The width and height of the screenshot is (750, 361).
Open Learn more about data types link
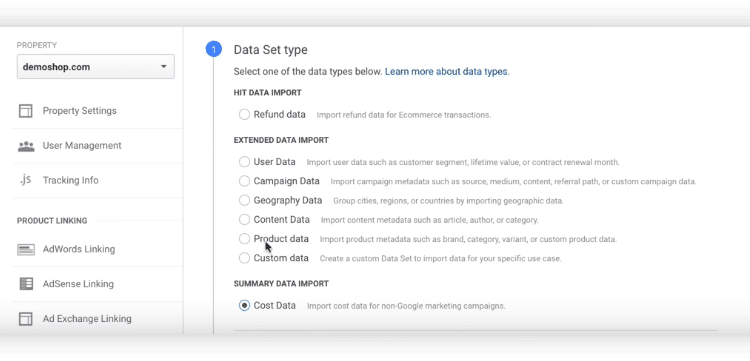click(x=446, y=72)
